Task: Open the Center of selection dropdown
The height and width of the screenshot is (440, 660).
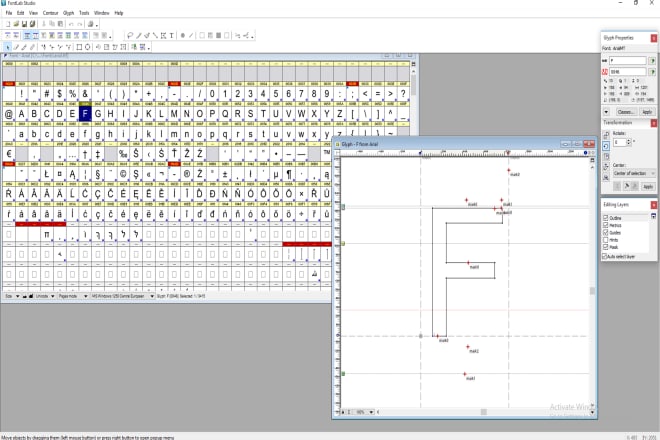Action: (x=634, y=173)
